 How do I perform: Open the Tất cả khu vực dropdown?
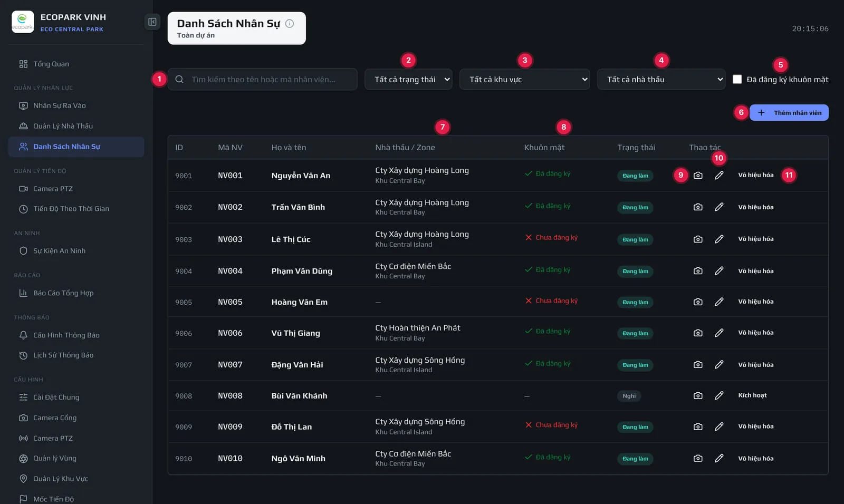[x=525, y=79]
